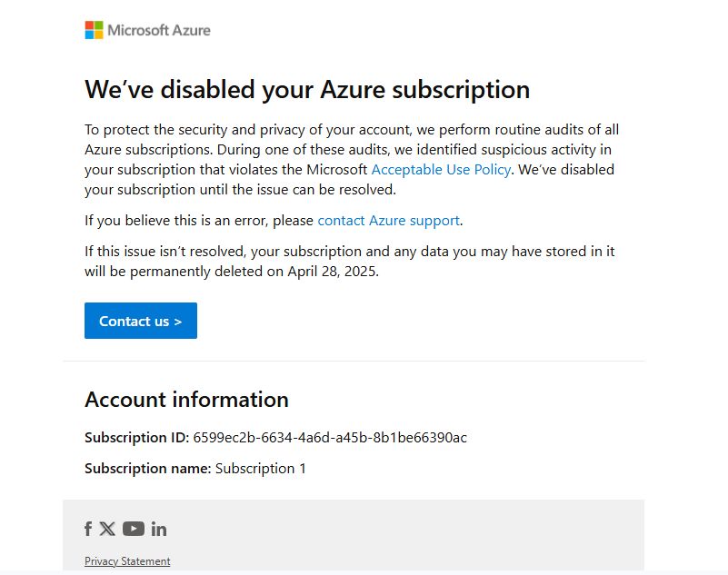Select the Account information heading

point(186,400)
